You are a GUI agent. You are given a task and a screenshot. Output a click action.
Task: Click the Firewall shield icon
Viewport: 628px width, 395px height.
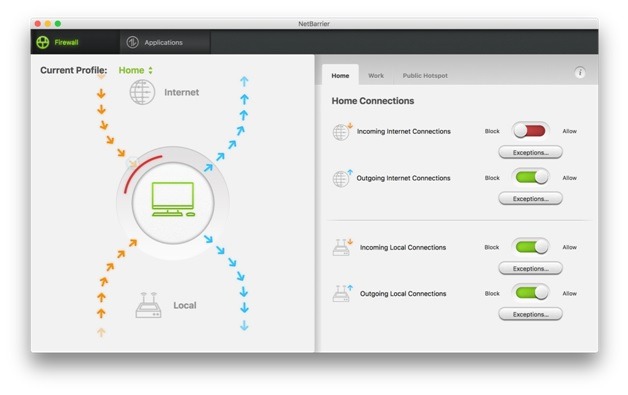[x=43, y=42]
